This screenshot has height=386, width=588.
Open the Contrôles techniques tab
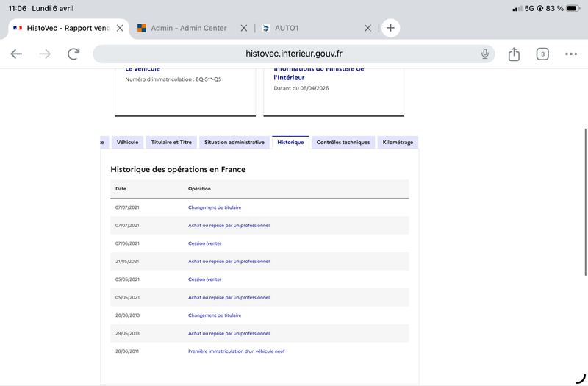click(344, 142)
